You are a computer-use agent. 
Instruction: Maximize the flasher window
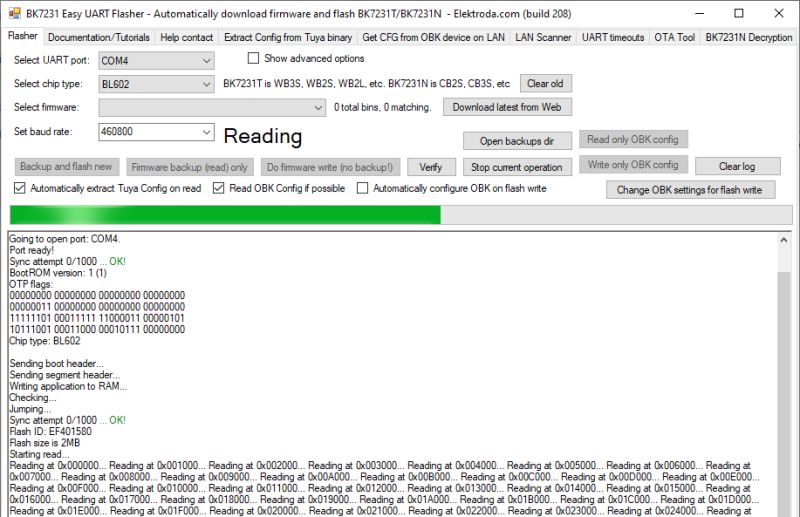click(x=739, y=13)
